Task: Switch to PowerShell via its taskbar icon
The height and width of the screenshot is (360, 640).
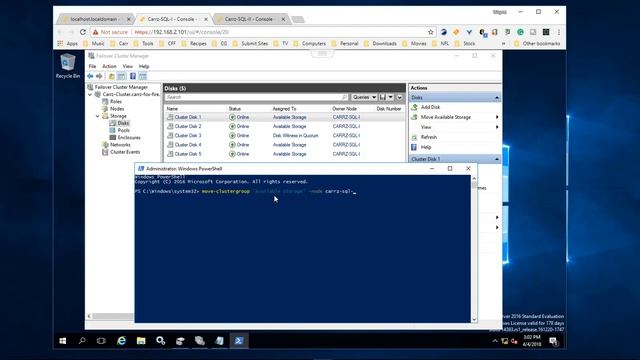Action: point(239,341)
